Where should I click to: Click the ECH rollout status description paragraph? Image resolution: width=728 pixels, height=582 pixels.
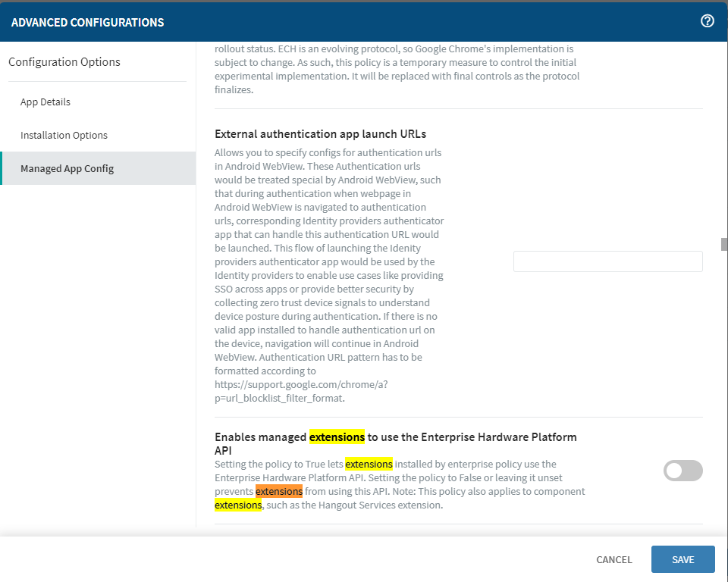(397, 70)
